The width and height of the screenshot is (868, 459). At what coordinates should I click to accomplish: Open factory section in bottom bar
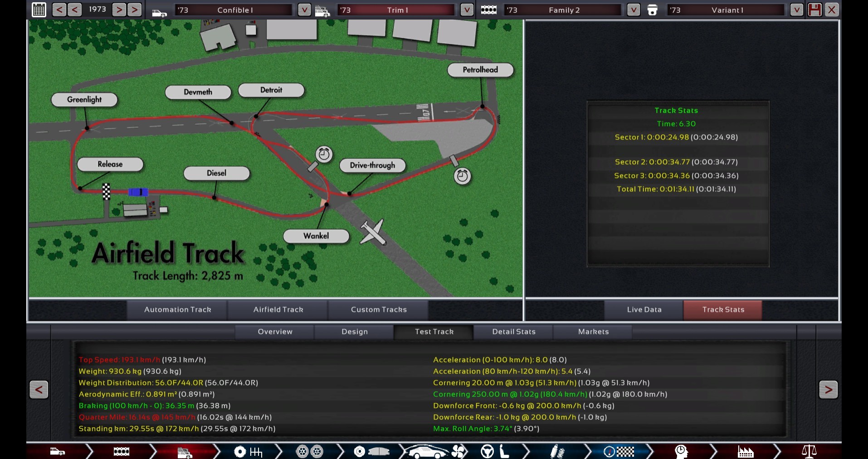pos(745,452)
